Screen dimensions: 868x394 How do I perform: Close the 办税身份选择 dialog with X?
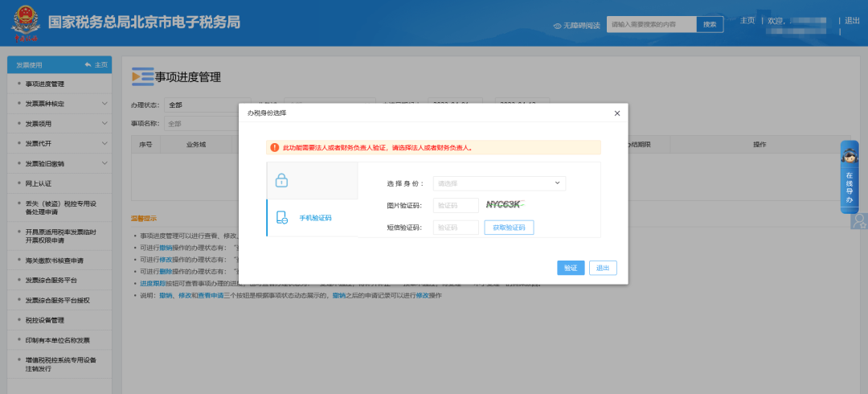click(x=616, y=113)
